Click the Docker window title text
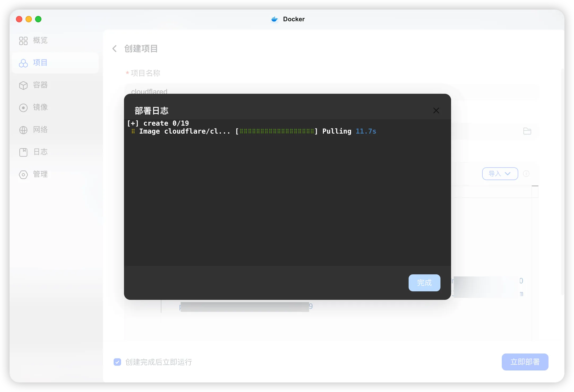574x392 pixels. coord(294,19)
